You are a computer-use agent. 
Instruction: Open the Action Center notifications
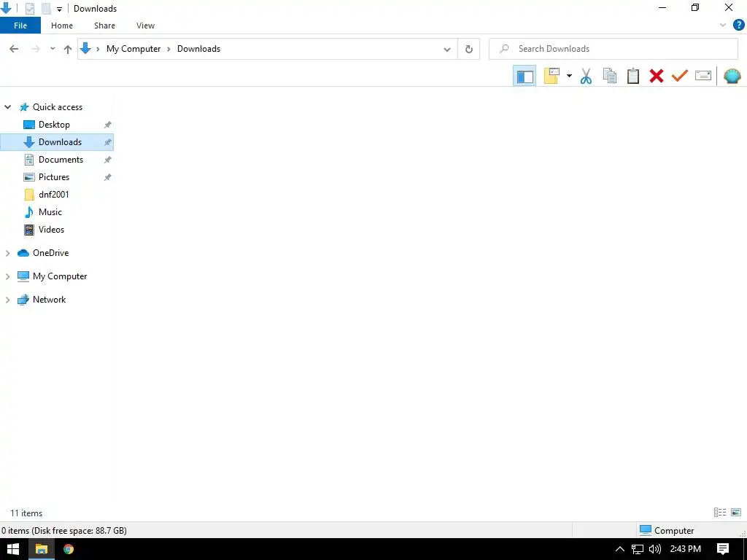[x=723, y=549]
